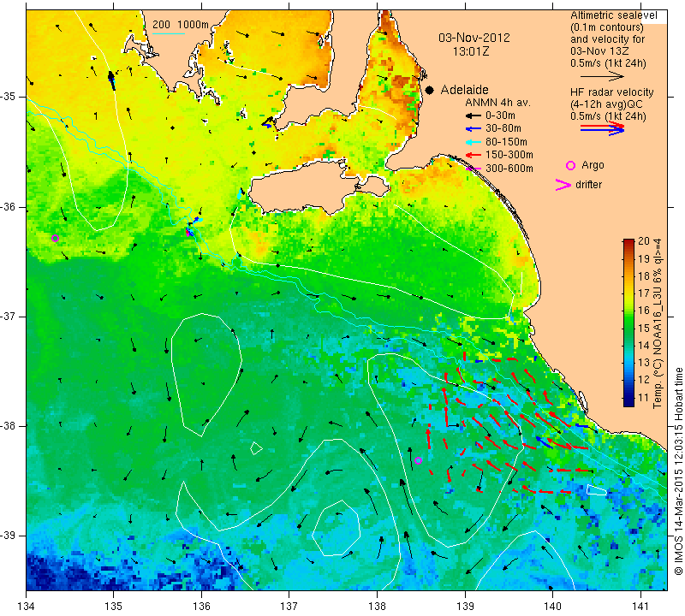Click the 138 longitude axis label

[x=377, y=607]
